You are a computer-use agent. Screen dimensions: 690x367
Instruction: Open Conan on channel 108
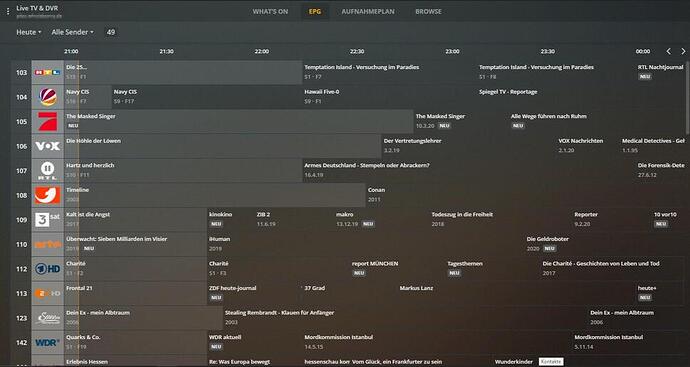click(525, 195)
